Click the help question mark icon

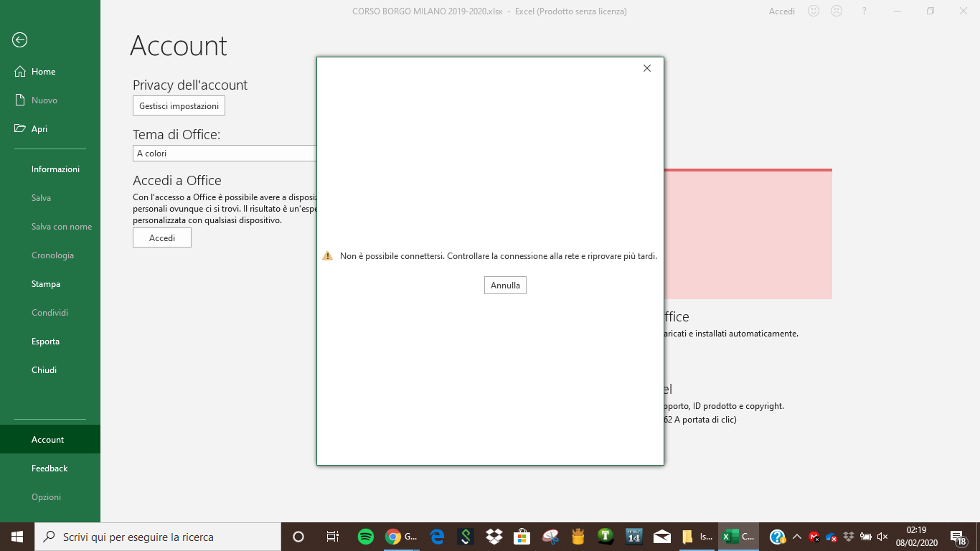point(864,11)
